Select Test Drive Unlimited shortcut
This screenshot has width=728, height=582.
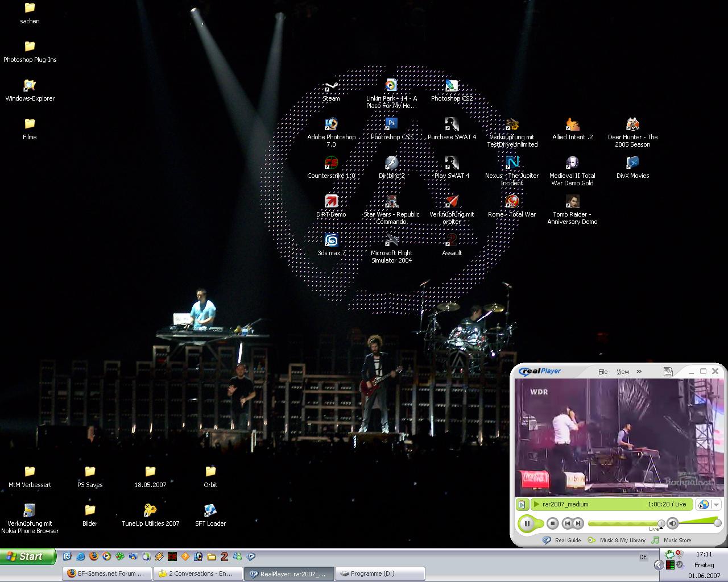pyautogui.click(x=512, y=133)
